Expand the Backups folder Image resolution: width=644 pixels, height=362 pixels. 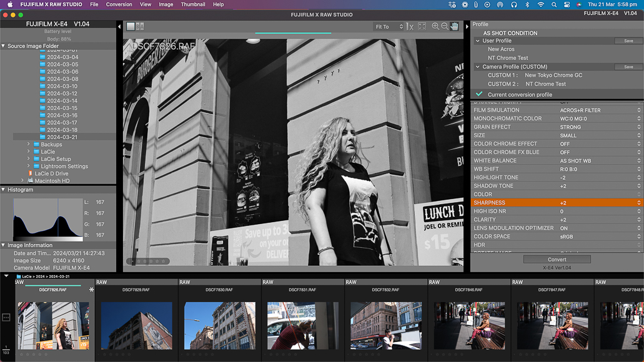28,144
